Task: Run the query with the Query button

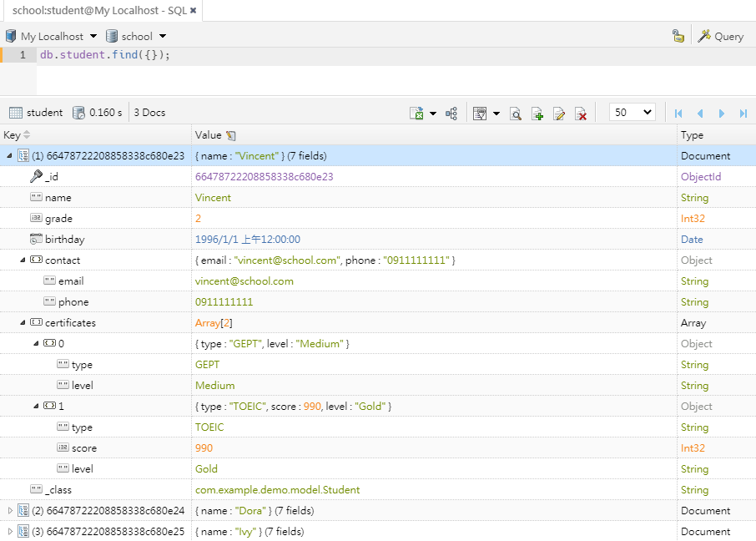Action: (721, 36)
